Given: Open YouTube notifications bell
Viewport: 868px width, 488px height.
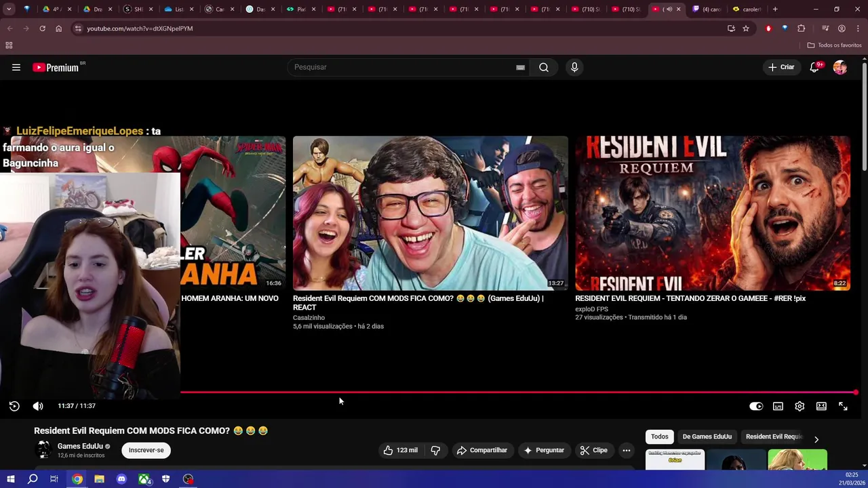Looking at the screenshot, I should [x=814, y=67].
